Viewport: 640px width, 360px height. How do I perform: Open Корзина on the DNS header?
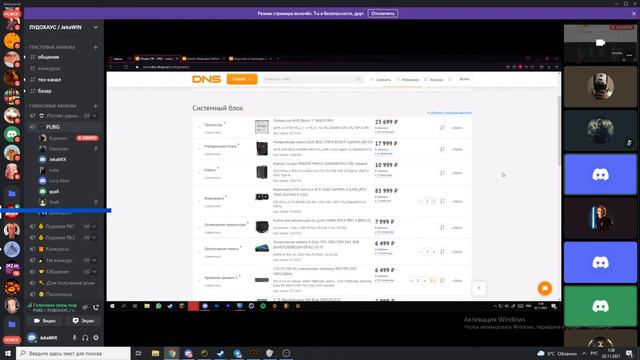434,80
